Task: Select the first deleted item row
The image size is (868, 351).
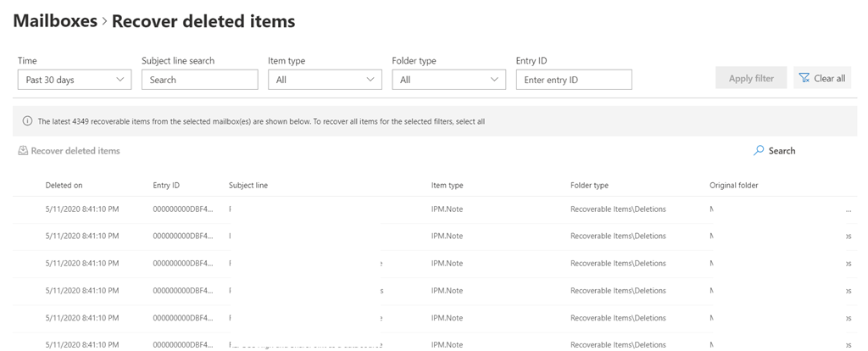Action: pyautogui.click(x=81, y=209)
